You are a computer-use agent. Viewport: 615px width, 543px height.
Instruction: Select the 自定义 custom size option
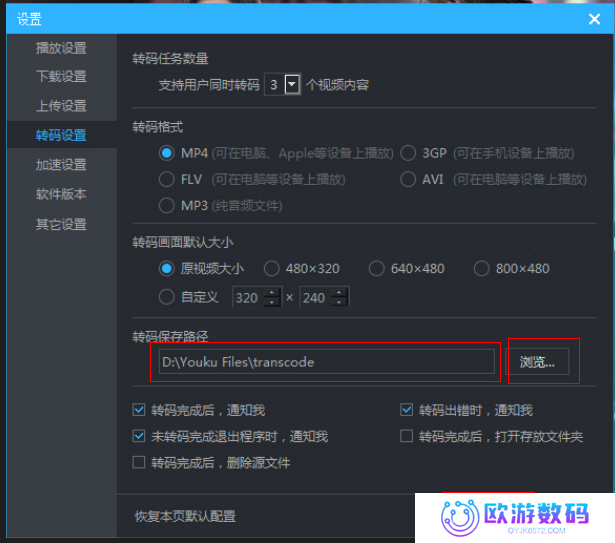click(167, 297)
